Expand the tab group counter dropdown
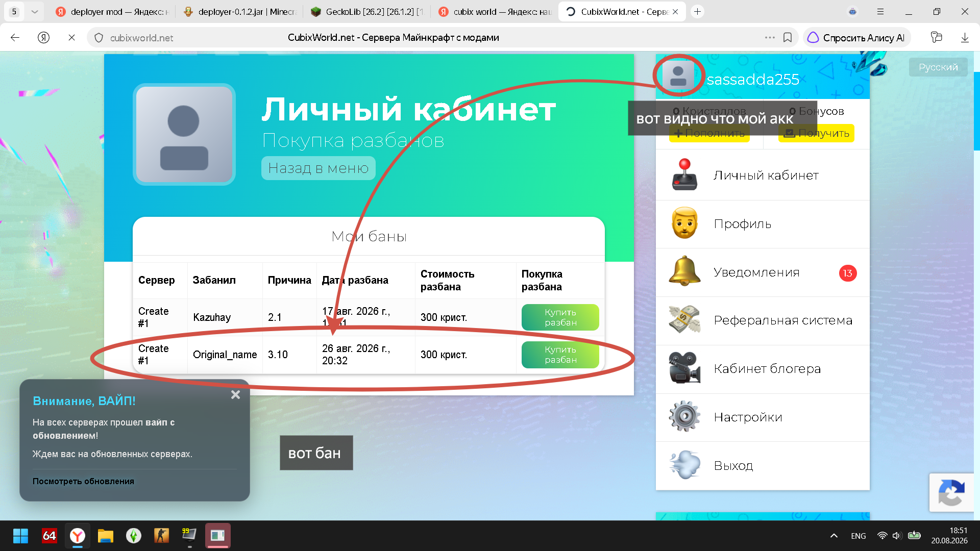Viewport: 980px width, 551px height. coord(34,11)
